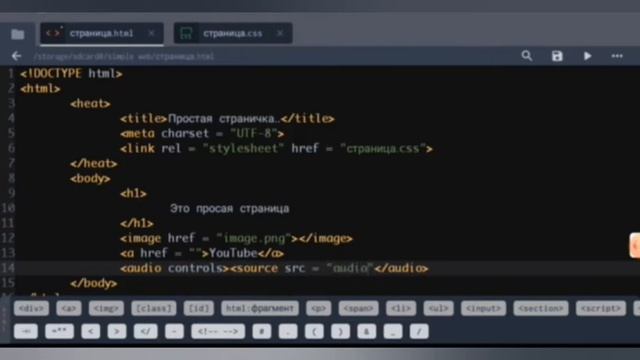Click the opening <h1> tag on line 9
The height and width of the screenshot is (360, 640).
[x=133, y=193]
